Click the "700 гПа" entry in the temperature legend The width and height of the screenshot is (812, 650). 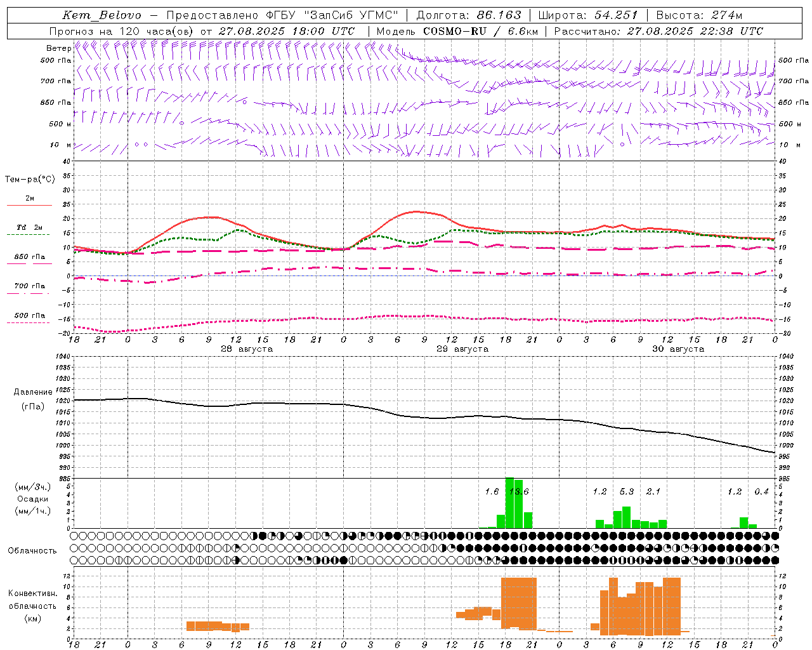(30, 286)
